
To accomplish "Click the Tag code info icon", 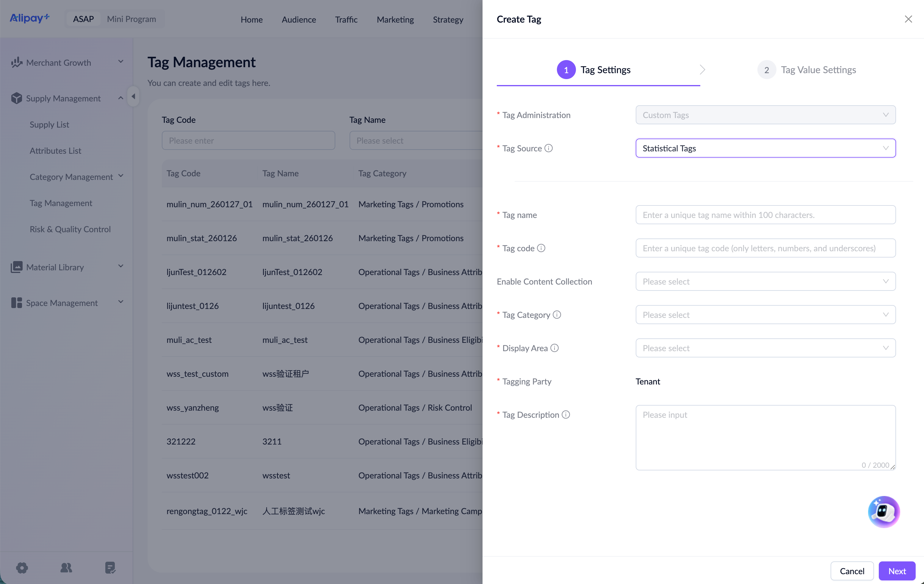I will [x=541, y=248].
